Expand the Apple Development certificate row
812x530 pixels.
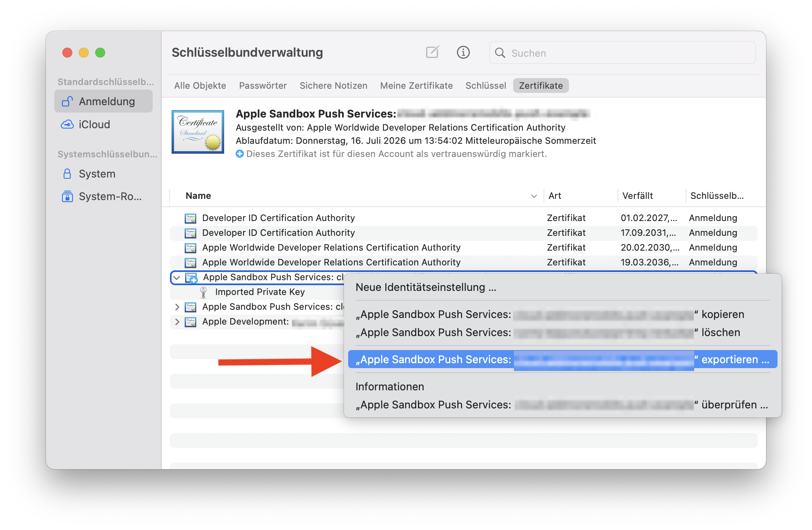coord(177,322)
